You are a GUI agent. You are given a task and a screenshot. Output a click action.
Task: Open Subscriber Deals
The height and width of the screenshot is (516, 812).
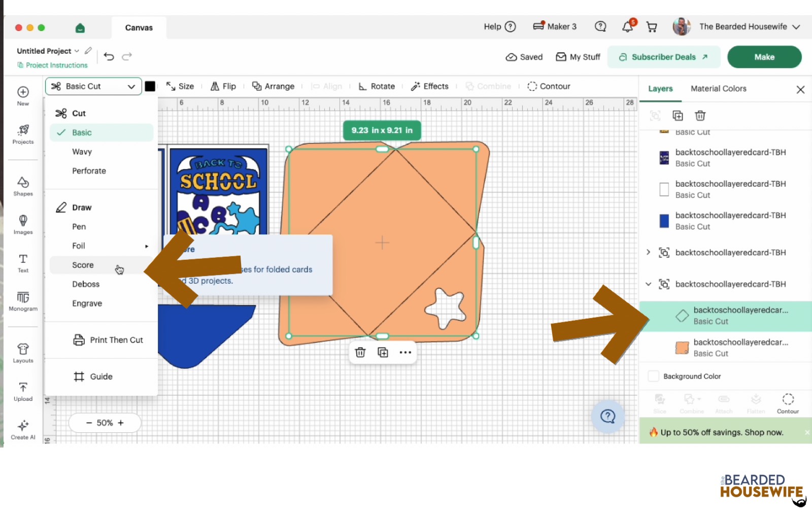click(x=663, y=57)
